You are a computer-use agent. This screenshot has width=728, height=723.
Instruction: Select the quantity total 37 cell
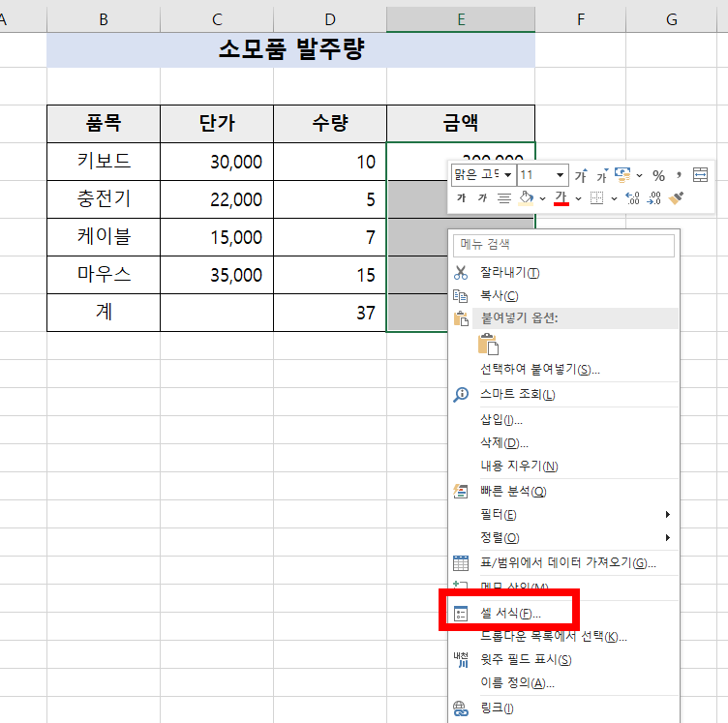click(330, 313)
